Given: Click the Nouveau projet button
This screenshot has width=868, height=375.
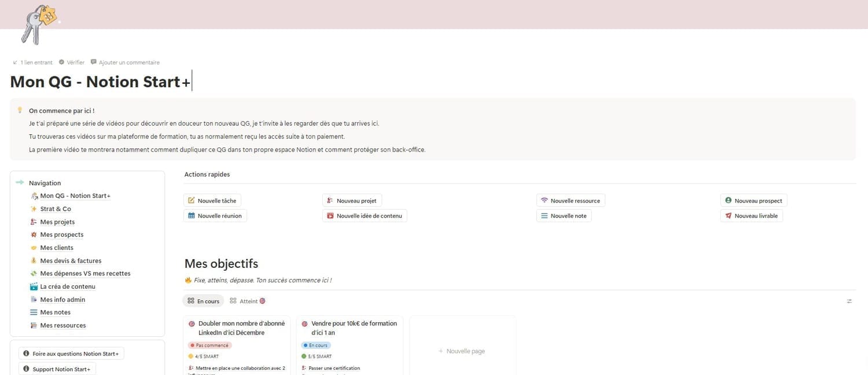Looking at the screenshot, I should click(x=352, y=200).
